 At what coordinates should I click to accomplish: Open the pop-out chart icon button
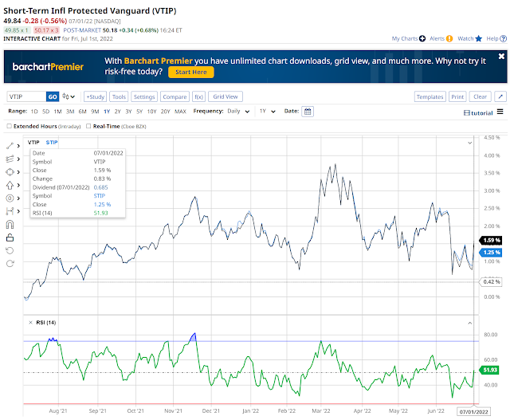500,96
